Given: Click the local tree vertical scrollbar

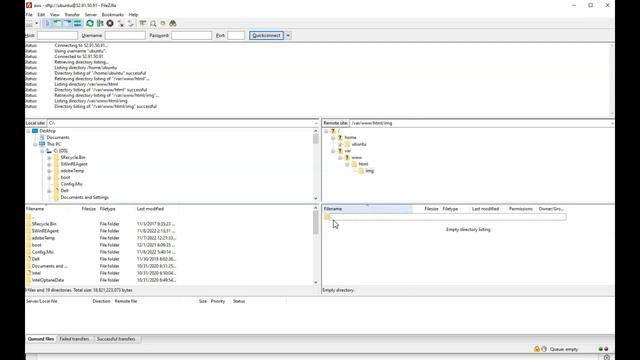Looking at the screenshot, I should [x=316, y=164].
